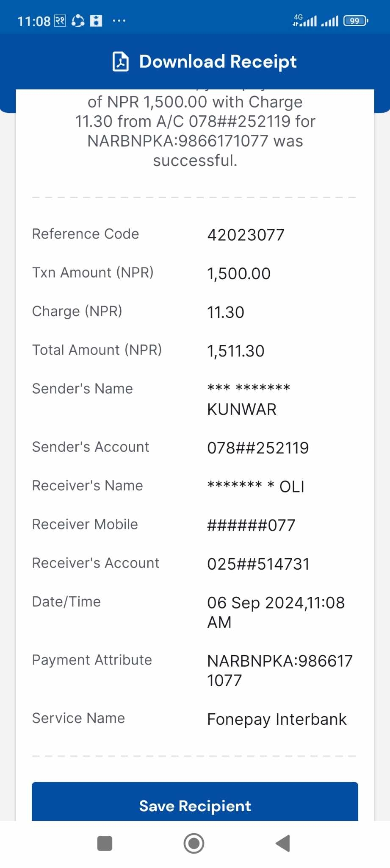This screenshot has width=390, height=868.
Task: Tap the 11:08 clock in status bar
Action: click(x=34, y=21)
